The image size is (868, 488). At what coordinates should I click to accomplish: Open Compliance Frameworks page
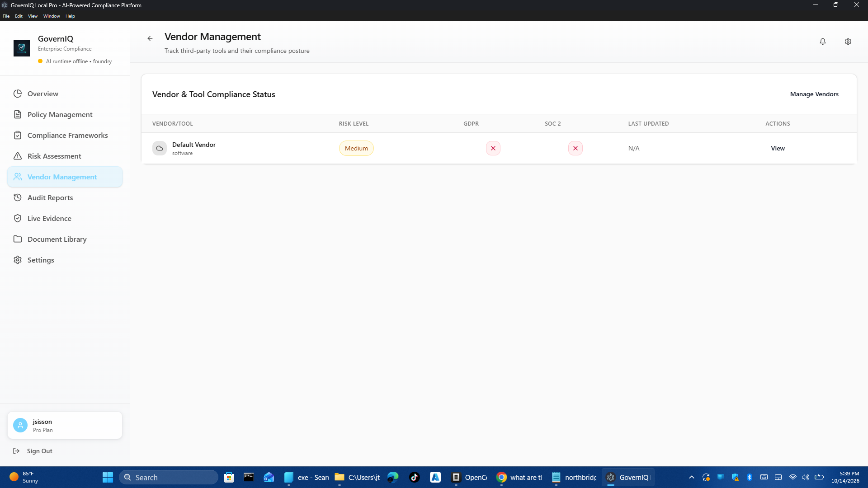[x=65, y=135]
